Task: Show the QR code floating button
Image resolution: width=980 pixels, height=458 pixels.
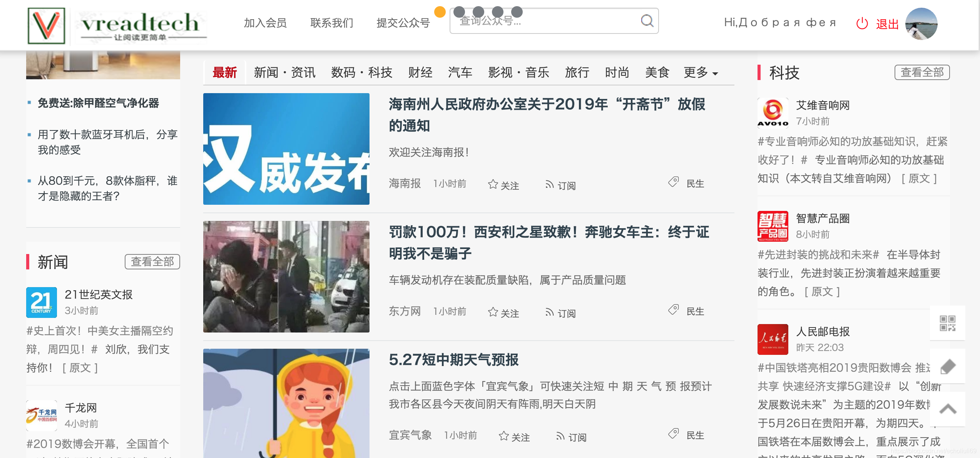Action: click(947, 323)
